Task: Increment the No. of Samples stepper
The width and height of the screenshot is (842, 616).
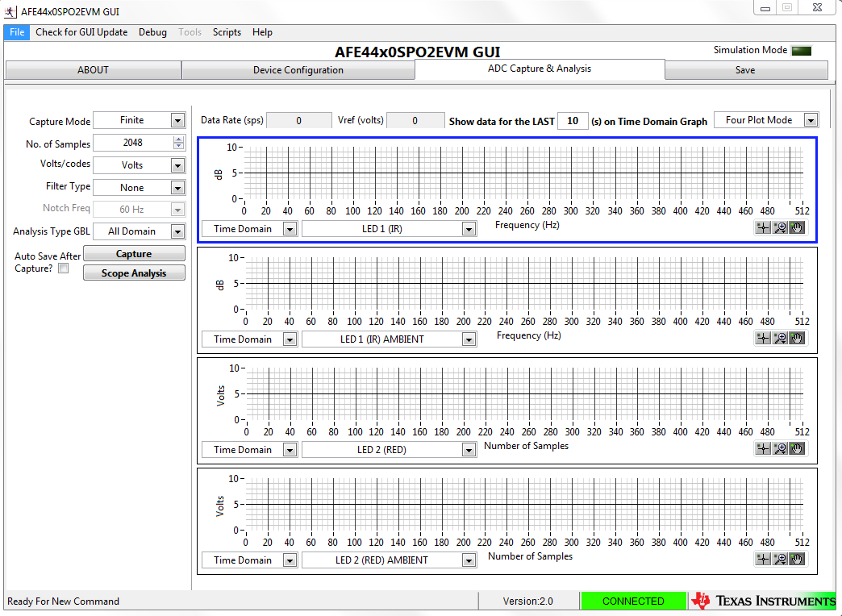Action: click(x=179, y=139)
